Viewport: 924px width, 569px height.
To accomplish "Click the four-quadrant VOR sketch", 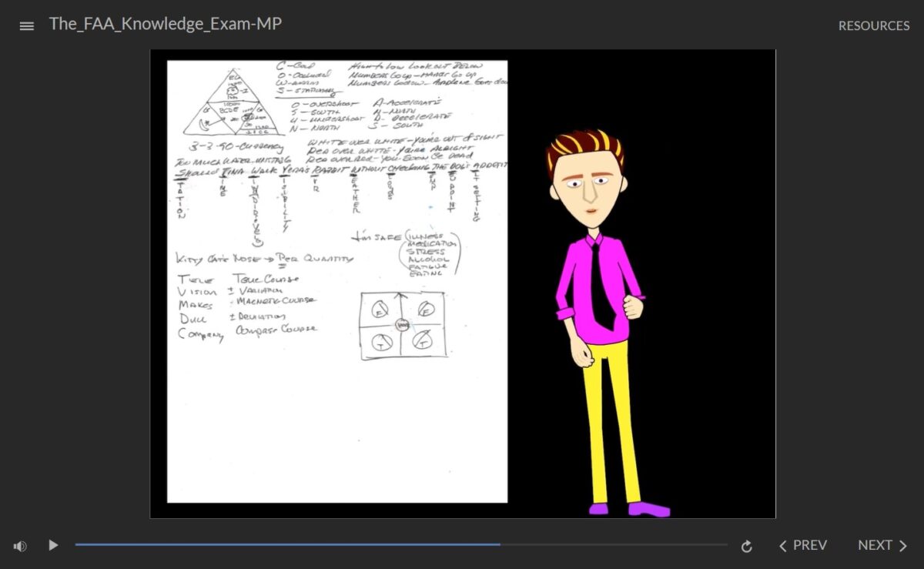I will (402, 325).
